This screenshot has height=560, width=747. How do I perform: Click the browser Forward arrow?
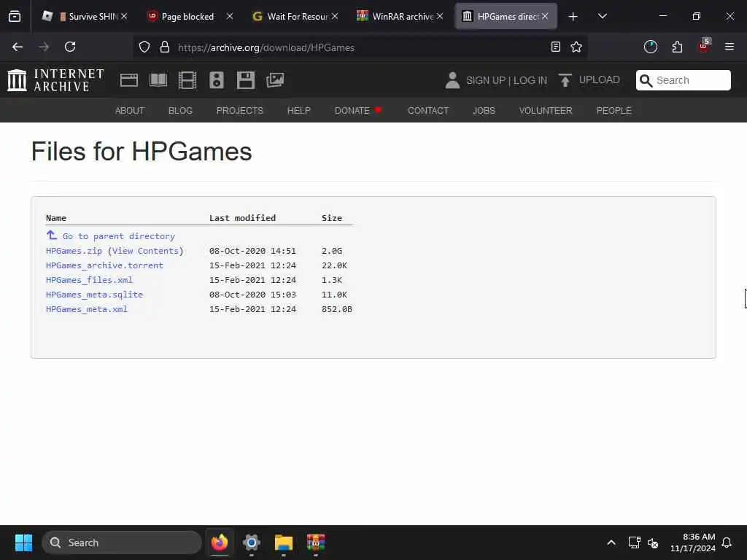click(x=44, y=47)
